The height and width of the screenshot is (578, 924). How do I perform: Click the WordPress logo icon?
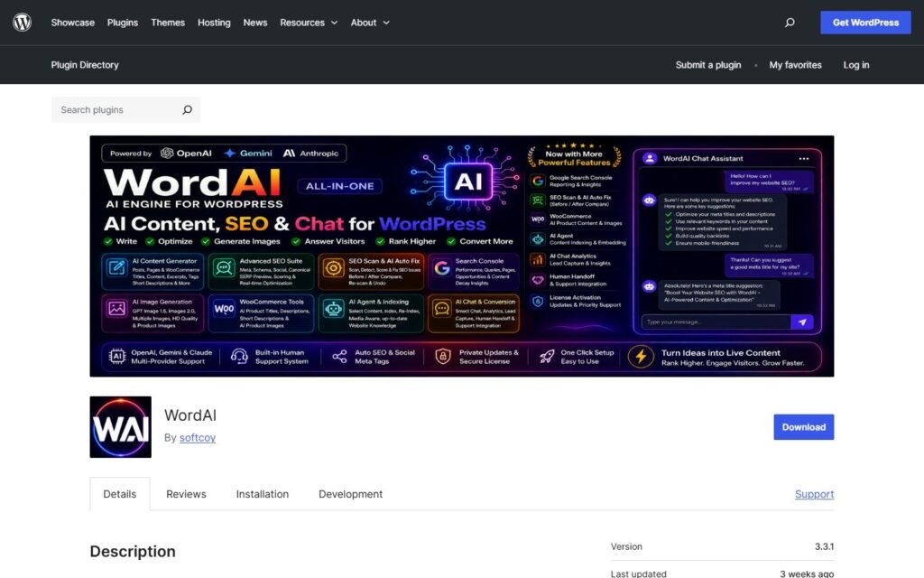tap(22, 23)
